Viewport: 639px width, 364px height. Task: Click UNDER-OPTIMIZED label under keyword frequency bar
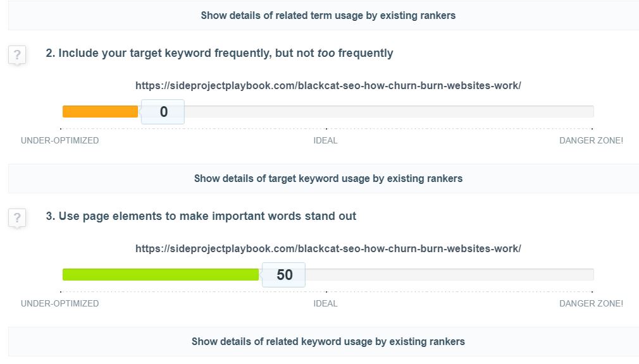[x=60, y=140]
